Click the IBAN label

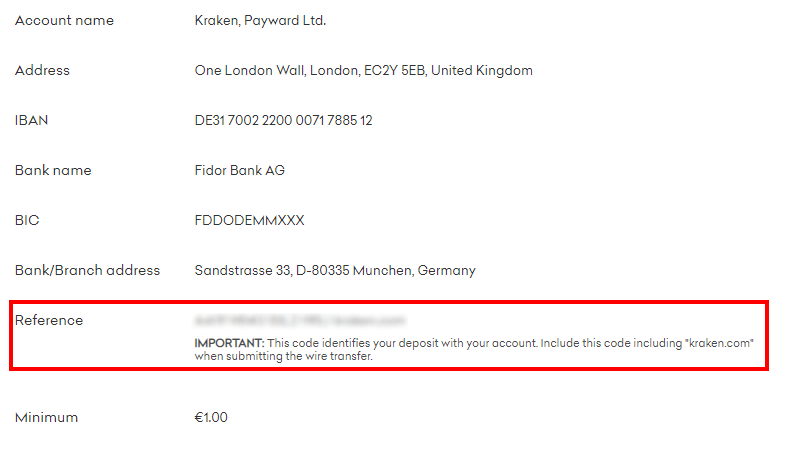[x=32, y=121]
